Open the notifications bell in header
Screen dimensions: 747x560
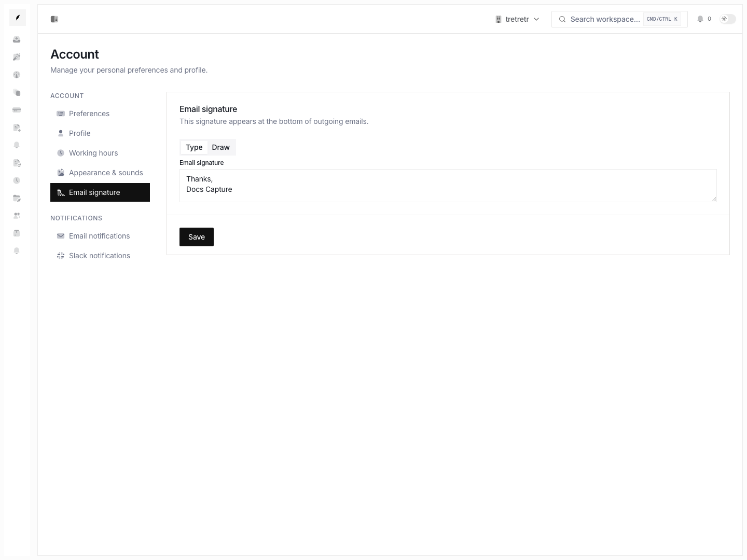pos(700,19)
